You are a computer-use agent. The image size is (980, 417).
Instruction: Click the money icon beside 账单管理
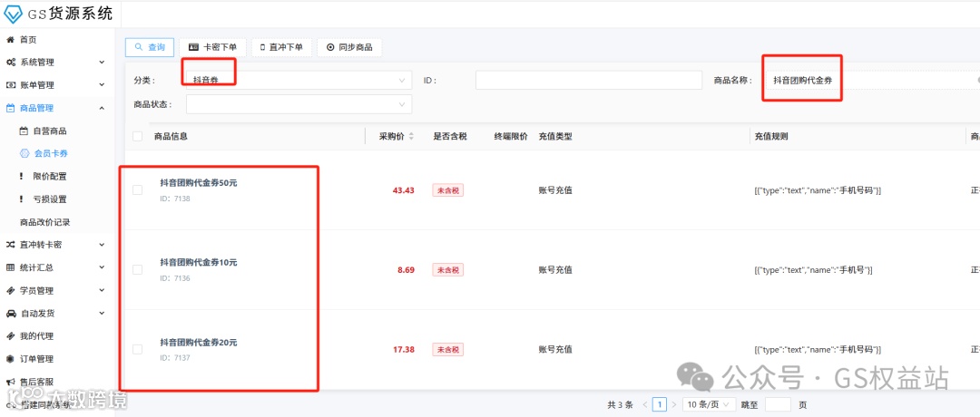[11, 85]
